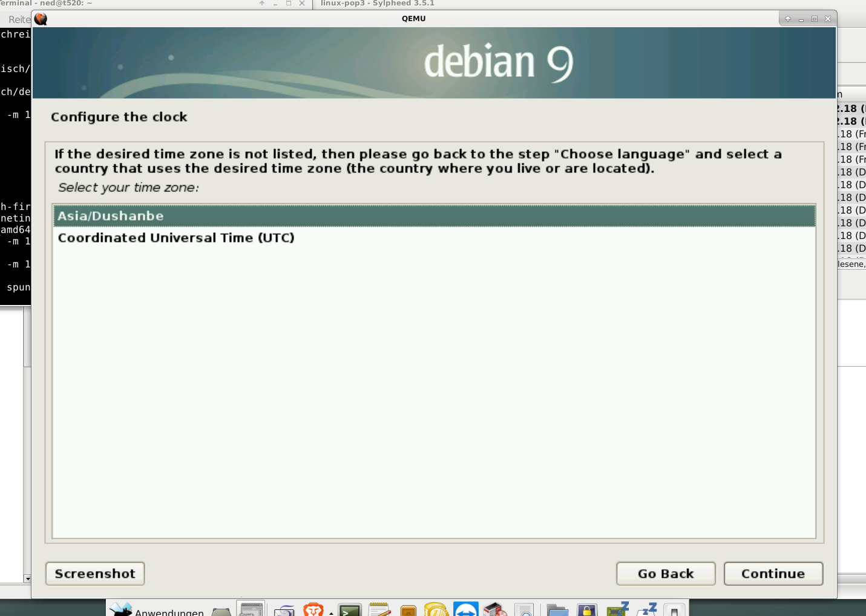866x616 pixels.
Task: Open the archive drawer panel icon
Action: (x=408, y=611)
